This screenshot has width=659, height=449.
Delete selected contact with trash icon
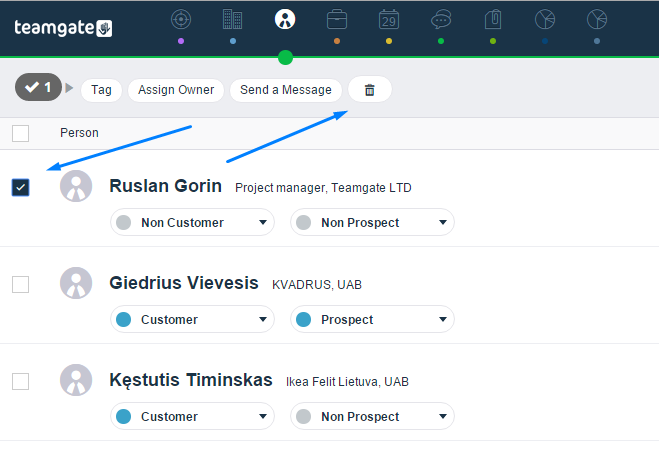369,90
